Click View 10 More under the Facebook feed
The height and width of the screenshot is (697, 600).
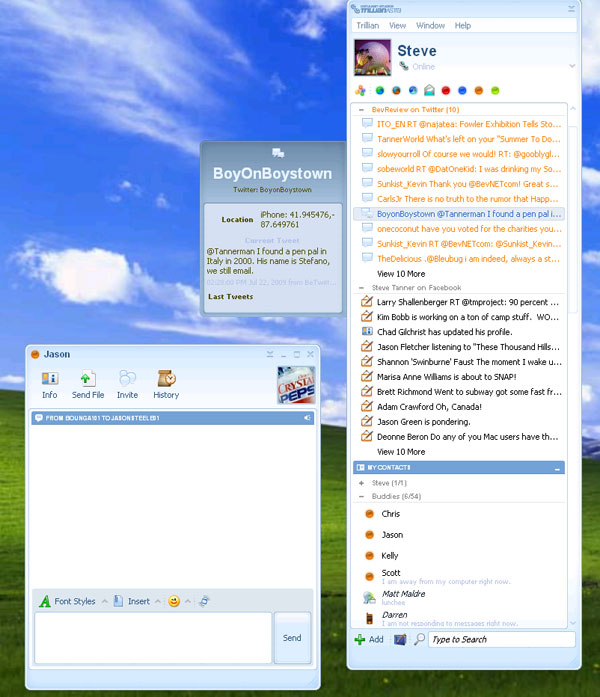point(401,452)
